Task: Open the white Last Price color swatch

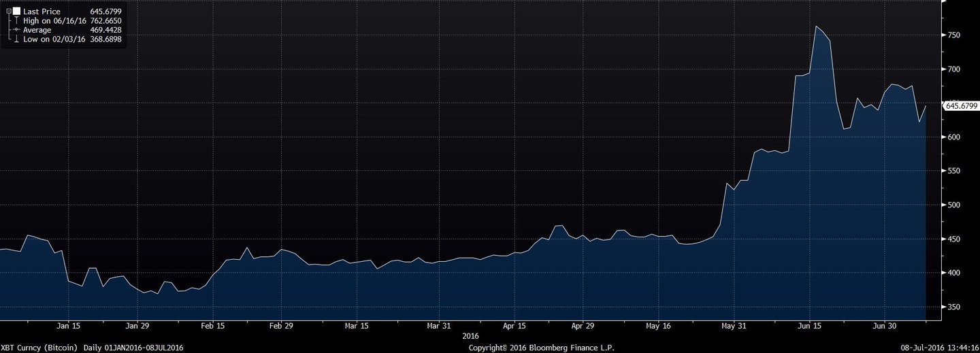Action: pyautogui.click(x=16, y=12)
